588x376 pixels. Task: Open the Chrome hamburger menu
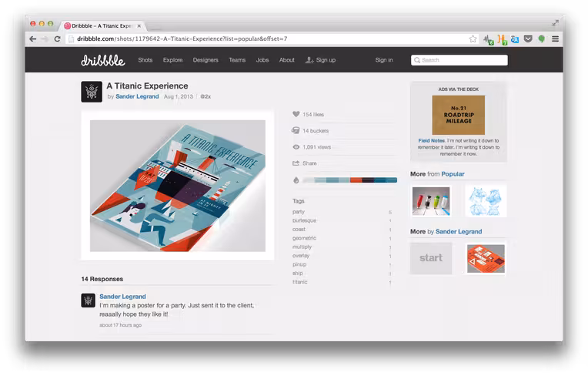coord(556,39)
